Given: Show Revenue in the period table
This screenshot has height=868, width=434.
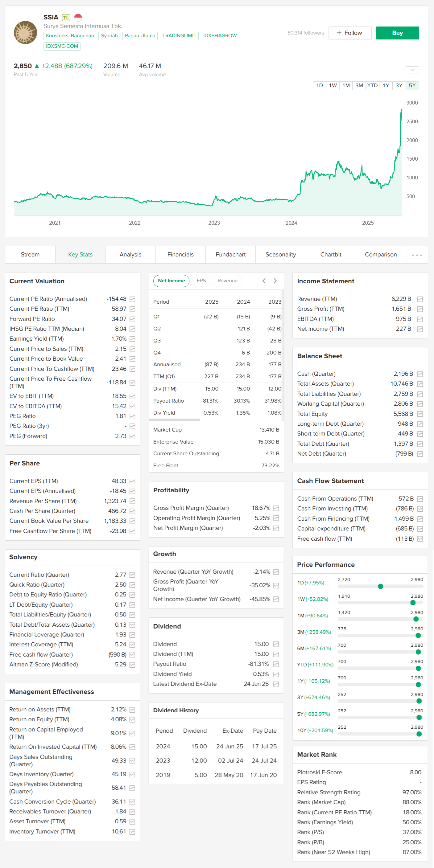Looking at the screenshot, I should tap(228, 281).
